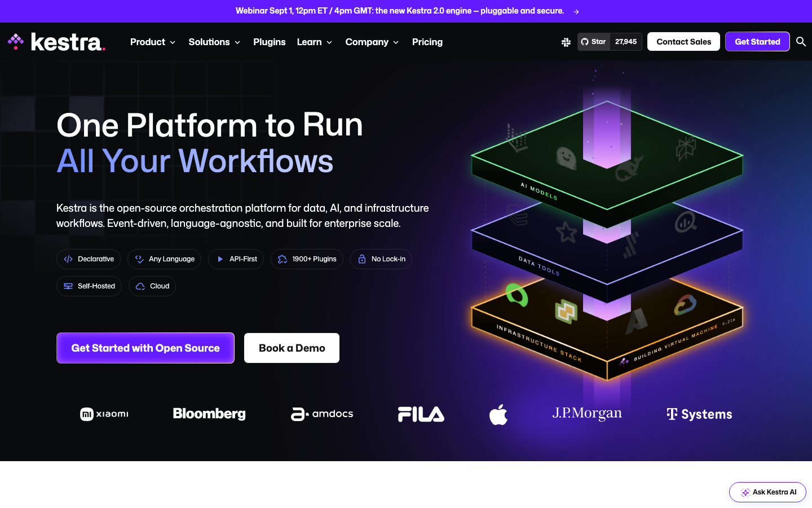This screenshot has width=812, height=508.
Task: Click the Google Cloud icon on infrastructure layer
Action: [685, 305]
